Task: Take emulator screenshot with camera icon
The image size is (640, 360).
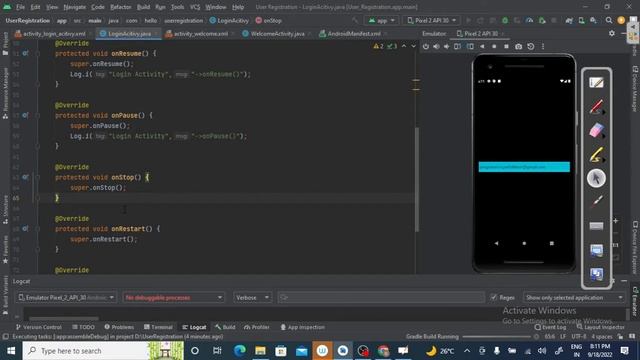Action: [518, 47]
